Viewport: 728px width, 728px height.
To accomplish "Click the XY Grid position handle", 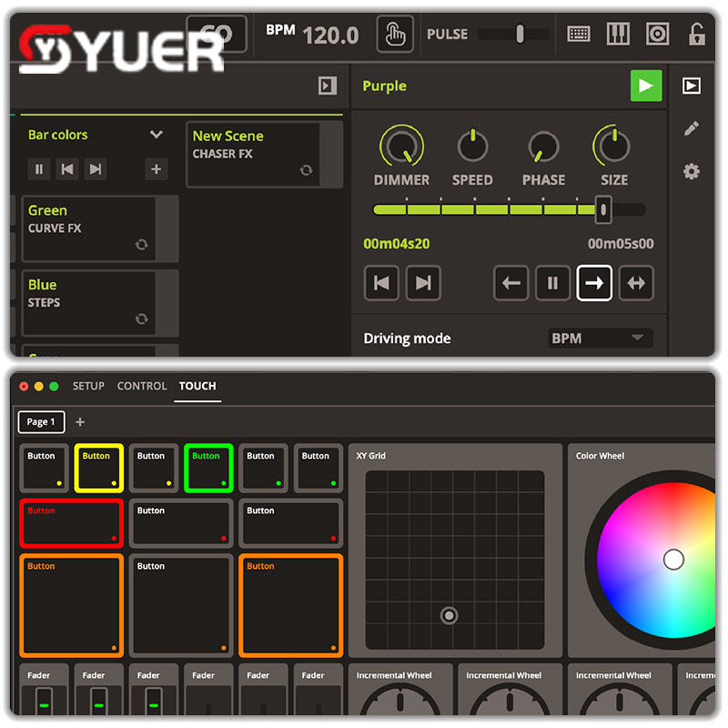I will (x=449, y=616).
